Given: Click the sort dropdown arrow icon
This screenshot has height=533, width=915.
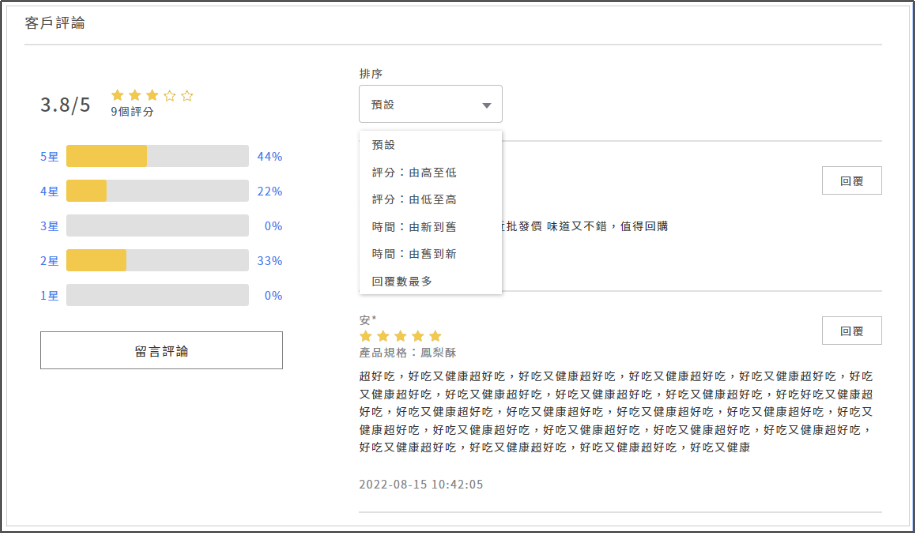Looking at the screenshot, I should 486,105.
